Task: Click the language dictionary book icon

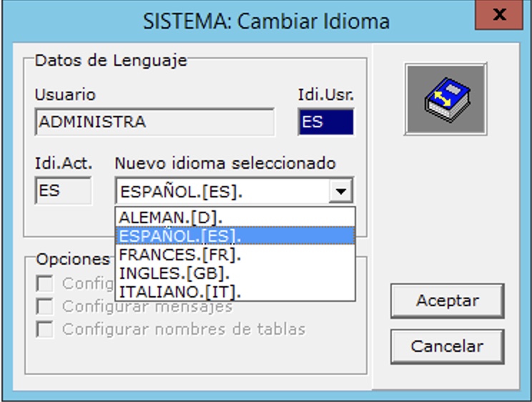Action: [x=445, y=99]
